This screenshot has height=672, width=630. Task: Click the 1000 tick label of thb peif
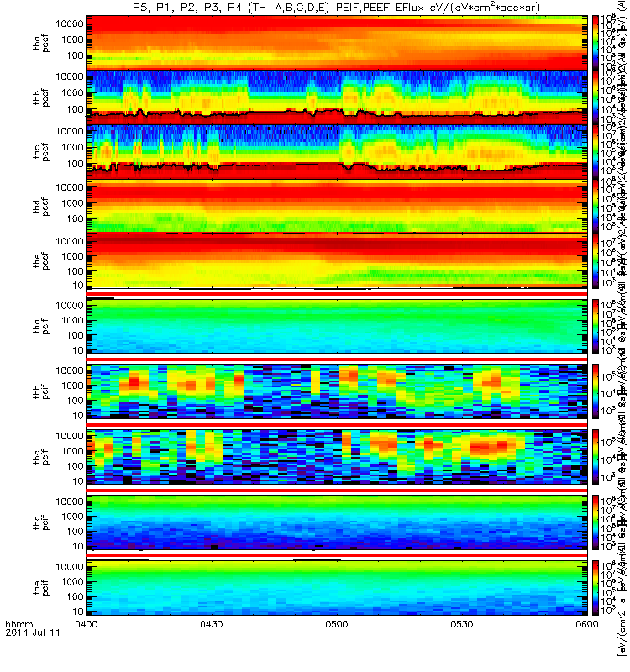click(x=72, y=386)
